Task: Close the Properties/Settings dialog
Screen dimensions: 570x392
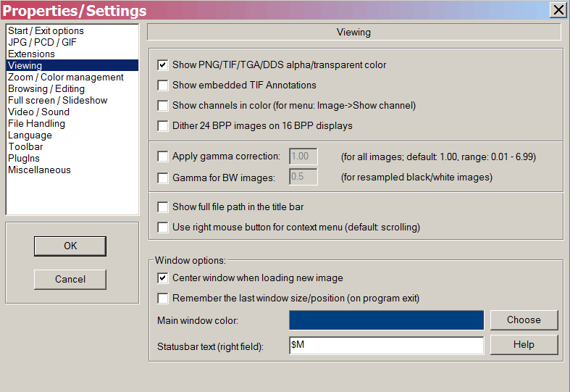Action: [558, 10]
